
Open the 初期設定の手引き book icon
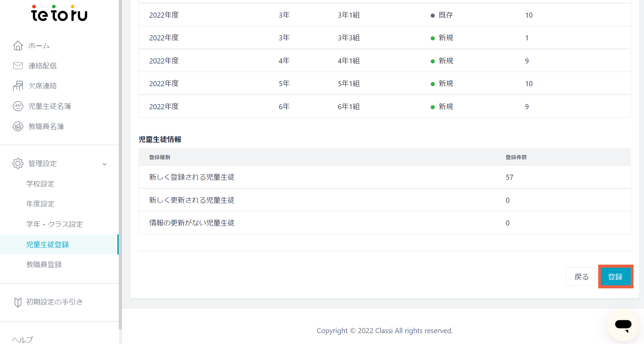18,302
